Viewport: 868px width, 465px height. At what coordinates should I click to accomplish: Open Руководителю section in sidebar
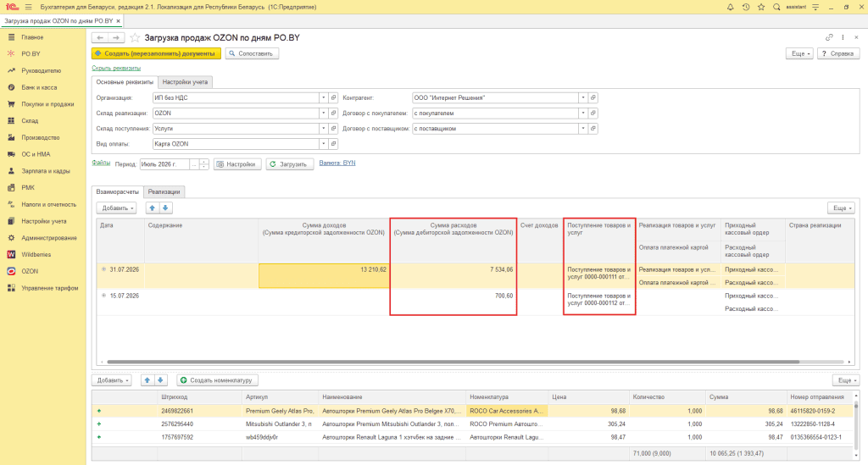[41, 71]
